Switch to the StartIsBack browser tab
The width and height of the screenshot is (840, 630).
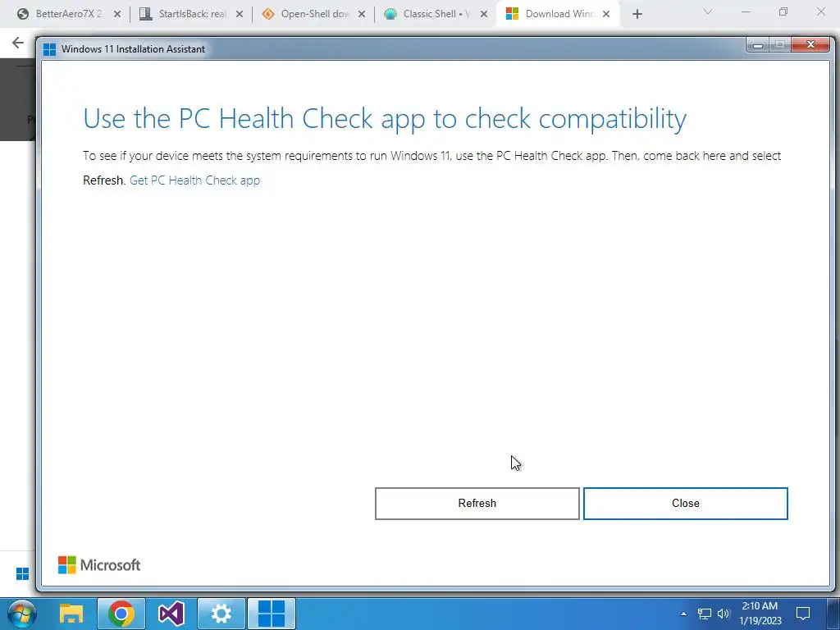(x=190, y=14)
